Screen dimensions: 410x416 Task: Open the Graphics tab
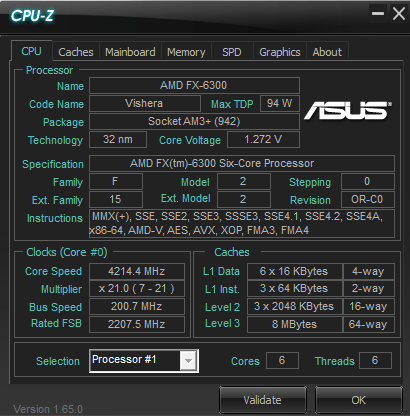coord(280,52)
